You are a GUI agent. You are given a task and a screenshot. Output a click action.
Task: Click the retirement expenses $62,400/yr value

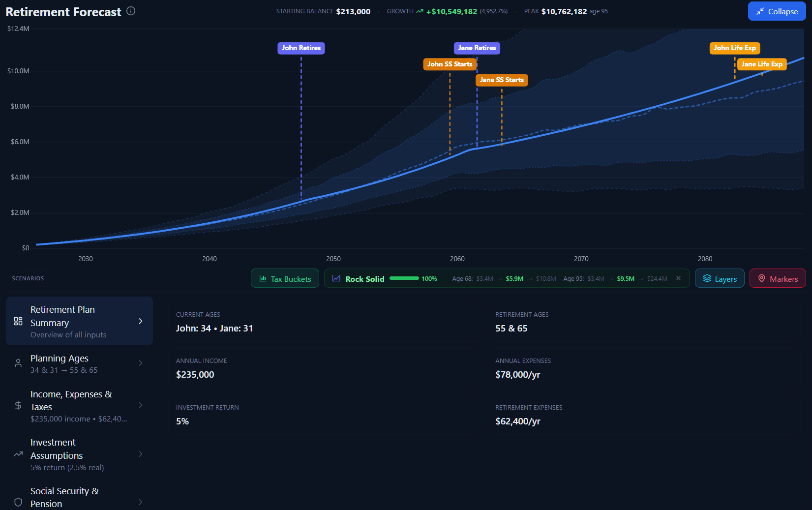pyautogui.click(x=518, y=421)
